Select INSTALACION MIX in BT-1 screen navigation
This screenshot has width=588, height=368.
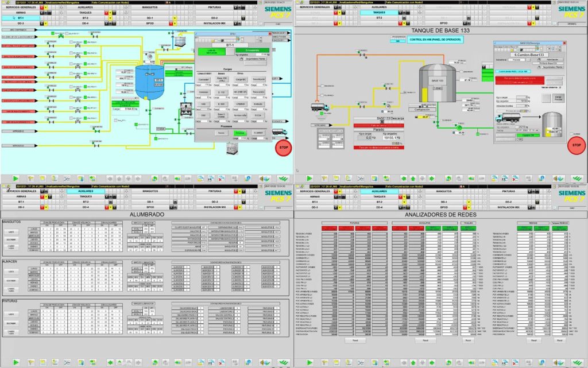pos(214,23)
